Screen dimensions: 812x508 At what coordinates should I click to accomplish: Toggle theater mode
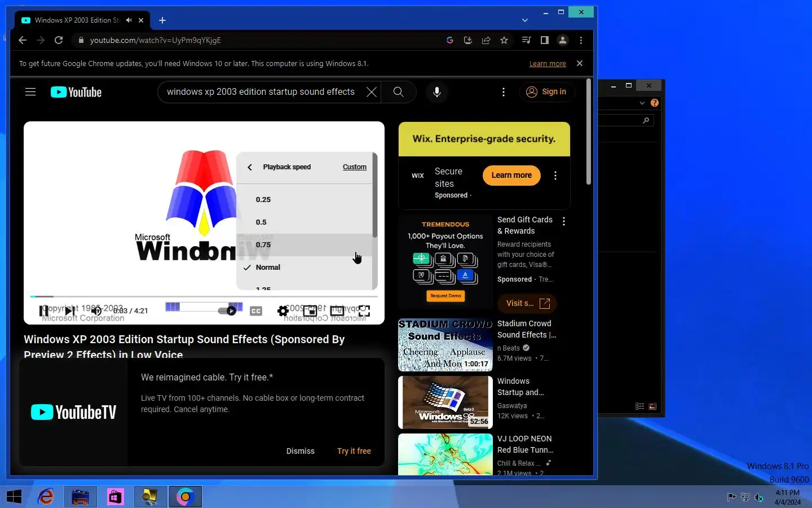[337, 311]
